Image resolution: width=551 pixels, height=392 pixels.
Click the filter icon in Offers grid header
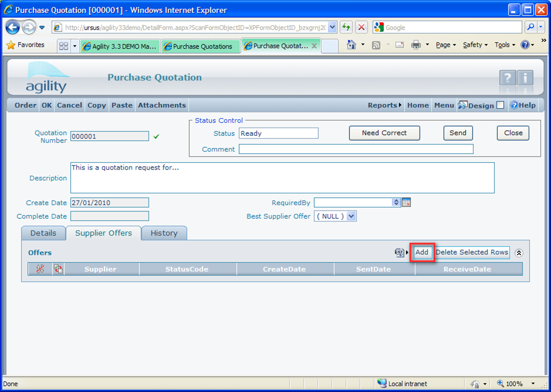coord(41,269)
